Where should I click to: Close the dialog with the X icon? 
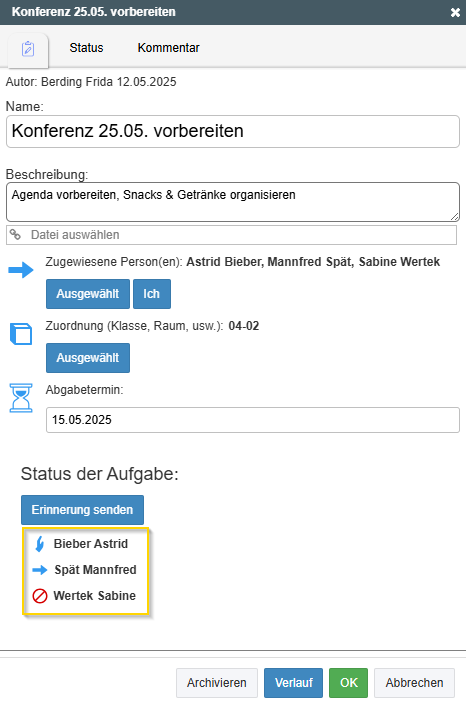pyautogui.click(x=455, y=13)
